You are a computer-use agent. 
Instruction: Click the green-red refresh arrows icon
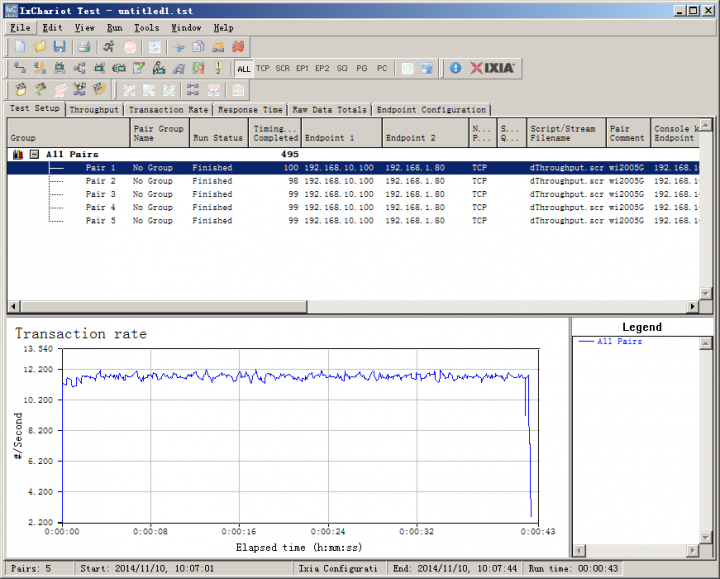(198, 68)
